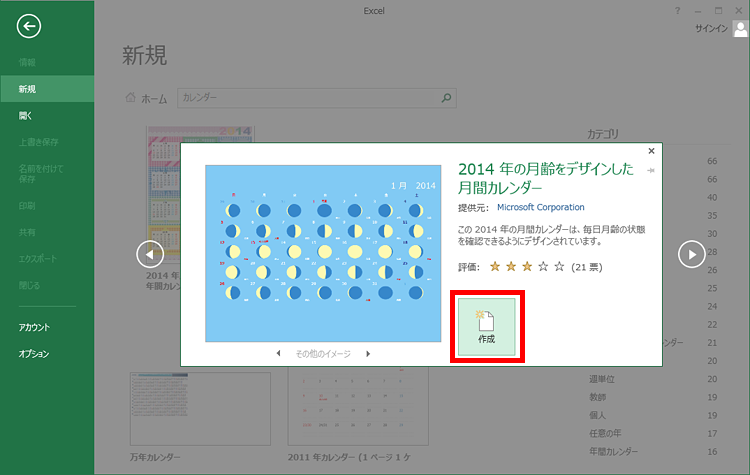Open help via question mark icon
Image resolution: width=750 pixels, height=475 pixels.
click(x=677, y=11)
